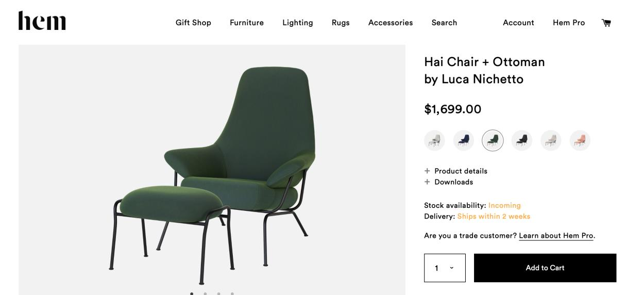Image resolution: width=644 pixels, height=295 pixels.
Task: Choose the beige chair variant
Action: tap(551, 140)
